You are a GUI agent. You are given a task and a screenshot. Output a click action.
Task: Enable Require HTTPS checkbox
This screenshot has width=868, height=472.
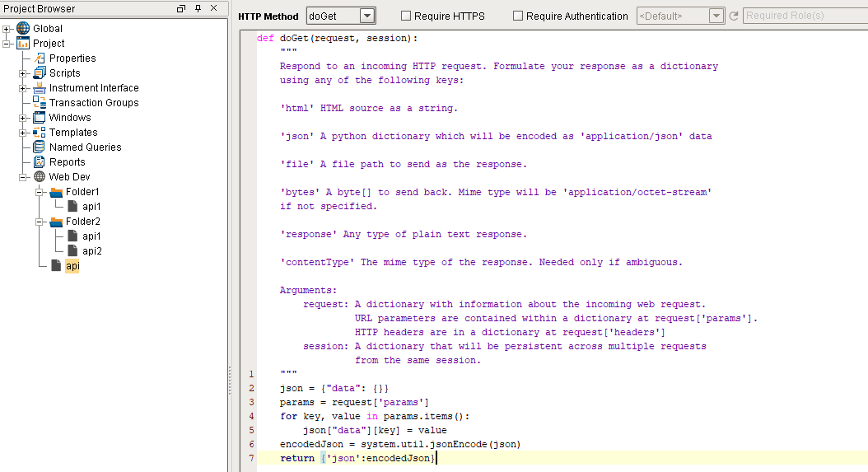click(x=406, y=16)
